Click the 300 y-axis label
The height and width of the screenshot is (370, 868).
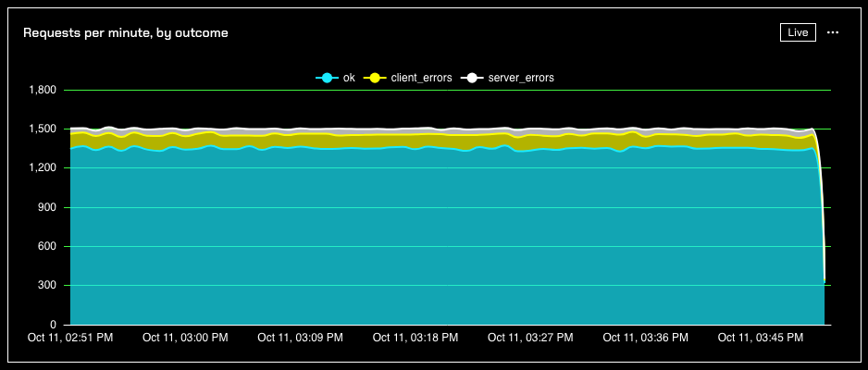49,286
